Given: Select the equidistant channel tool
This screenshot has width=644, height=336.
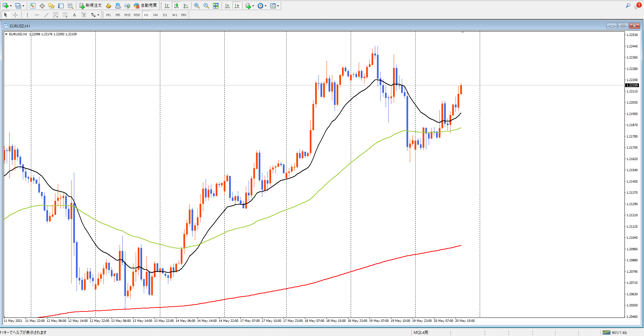Looking at the screenshot, I should (x=56, y=15).
